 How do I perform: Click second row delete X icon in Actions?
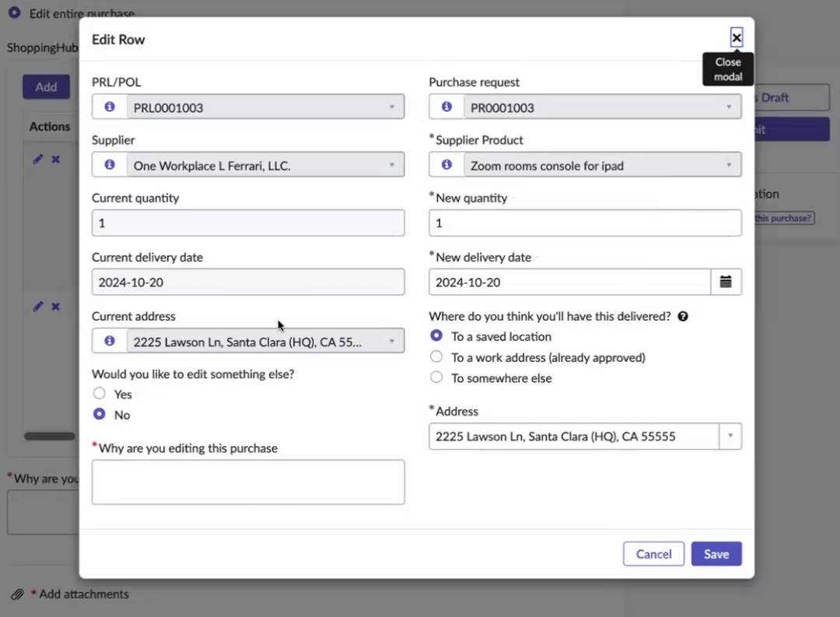(56, 307)
